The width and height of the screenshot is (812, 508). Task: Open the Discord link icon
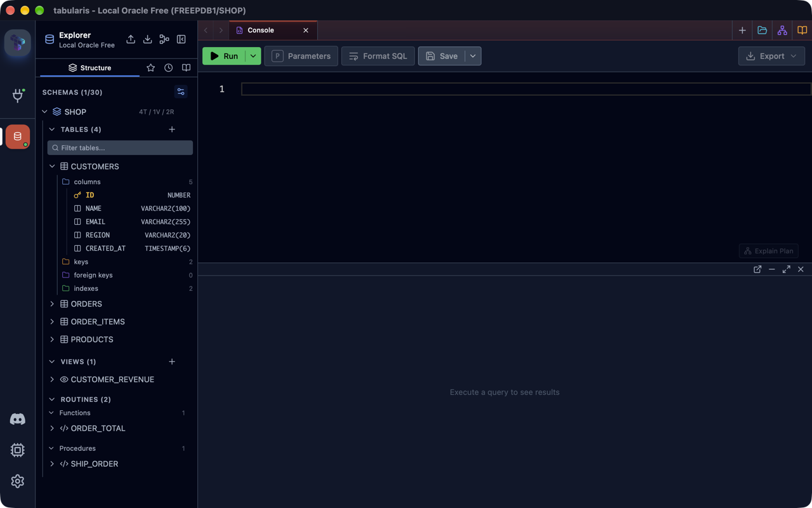coord(18,419)
